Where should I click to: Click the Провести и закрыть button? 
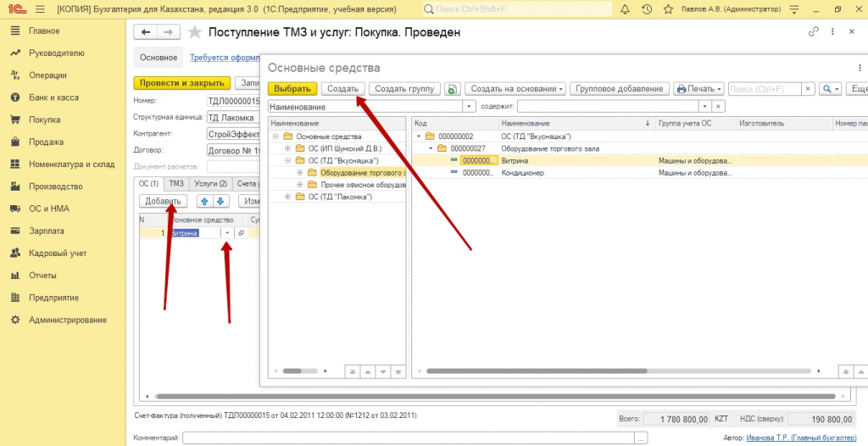pos(181,83)
